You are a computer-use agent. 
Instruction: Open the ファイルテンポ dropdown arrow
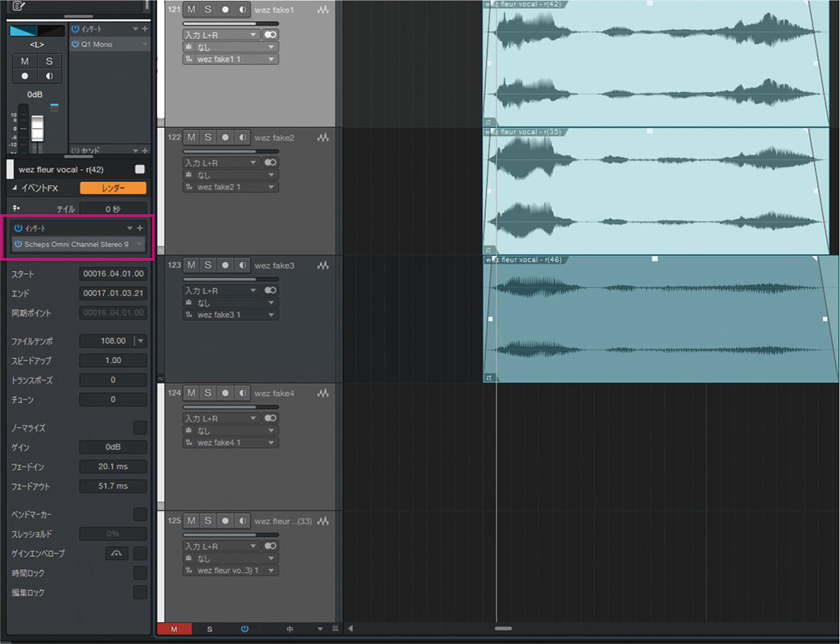[140, 341]
